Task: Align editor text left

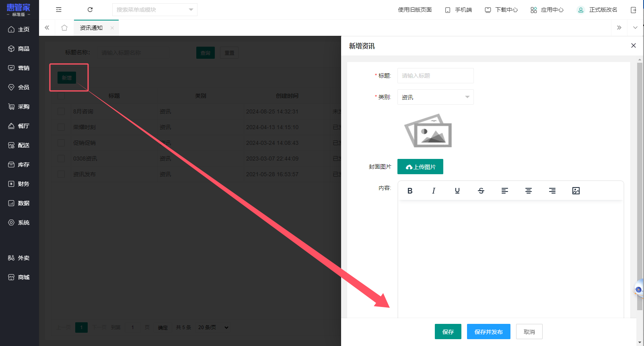Action: [505, 191]
